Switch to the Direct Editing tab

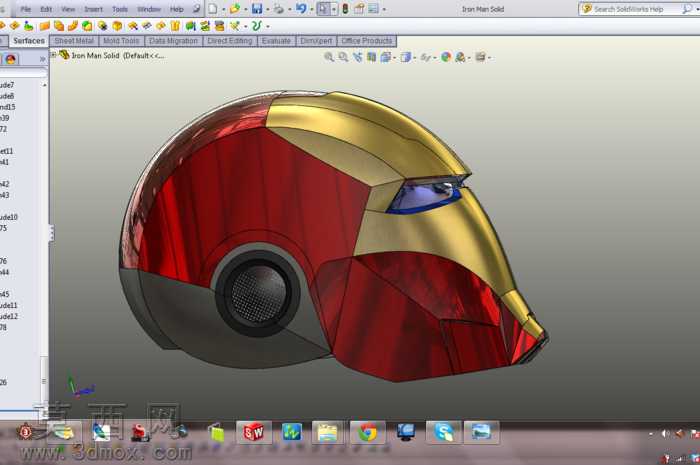coord(229,41)
